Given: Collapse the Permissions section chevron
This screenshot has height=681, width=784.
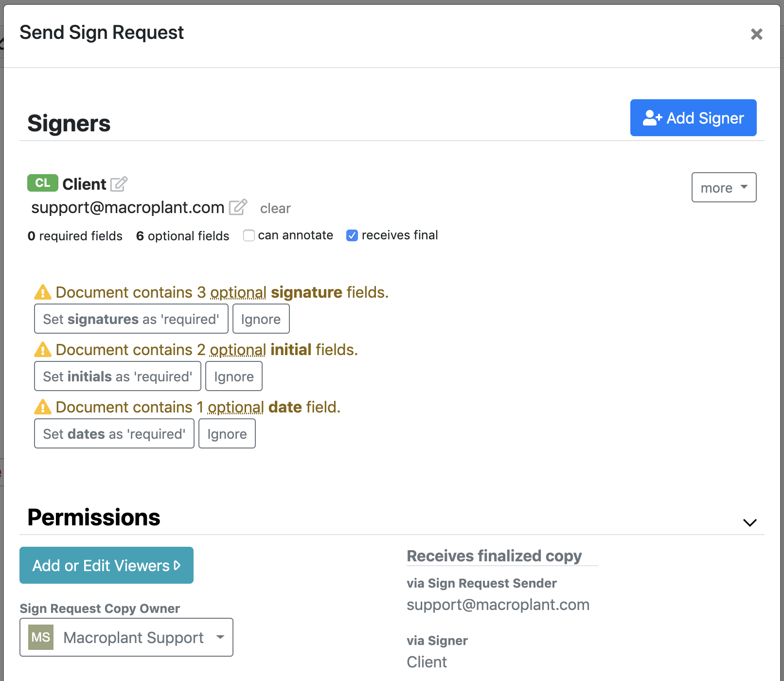Looking at the screenshot, I should click(749, 522).
